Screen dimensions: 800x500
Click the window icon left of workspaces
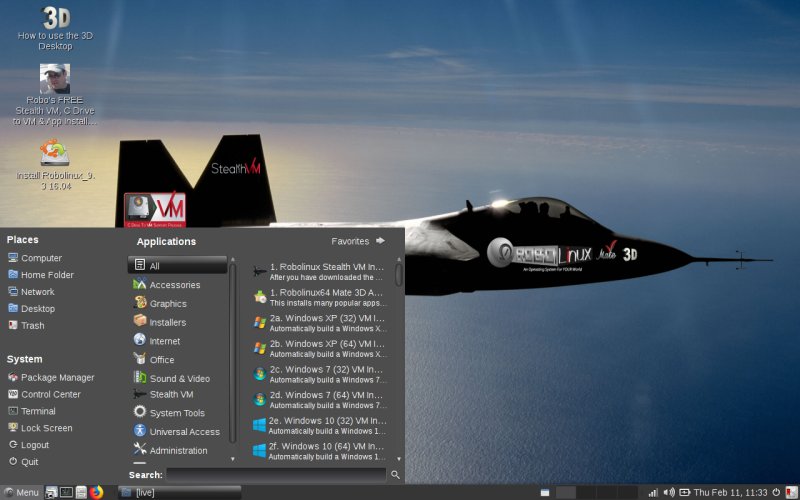pos(545,493)
